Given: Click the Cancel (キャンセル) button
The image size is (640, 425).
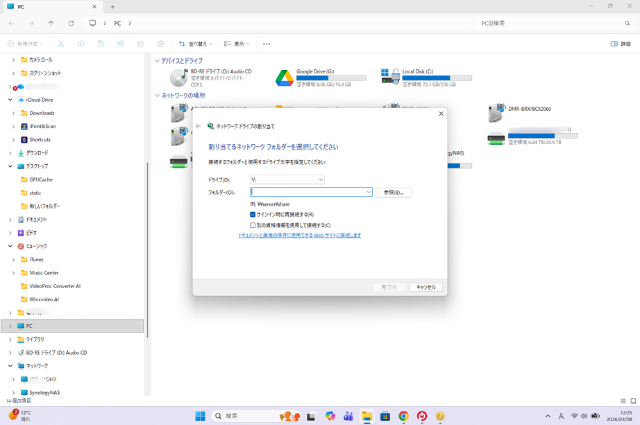Looking at the screenshot, I should (425, 286).
